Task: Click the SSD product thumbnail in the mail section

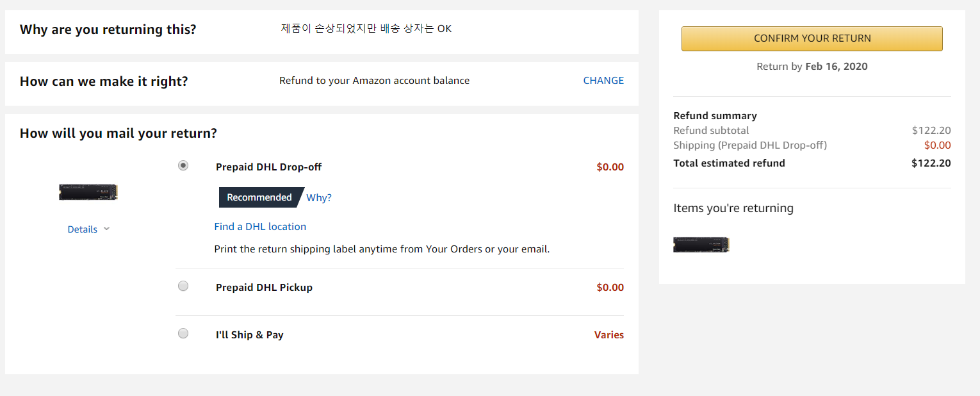Action: (x=88, y=192)
